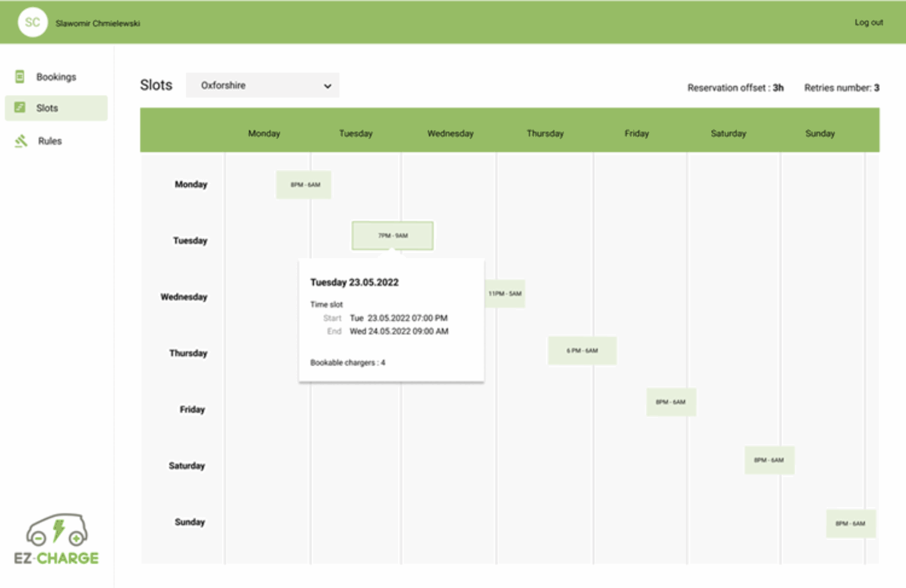Click the lightning bolt inside the car logo
906x588 pixels.
[x=59, y=530]
